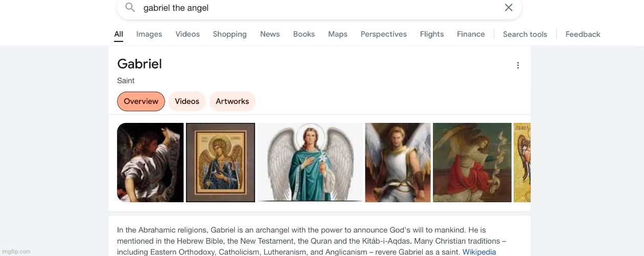
Task: Select the Overview chip
Action: 141,101
